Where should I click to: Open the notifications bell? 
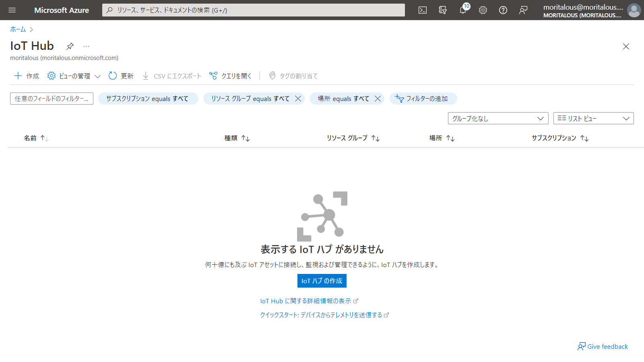[463, 10]
